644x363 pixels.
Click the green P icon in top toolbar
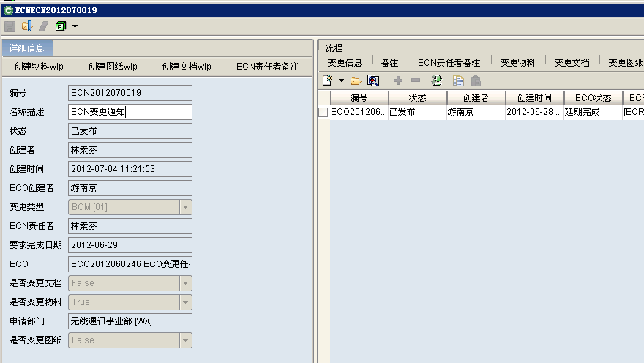click(60, 26)
